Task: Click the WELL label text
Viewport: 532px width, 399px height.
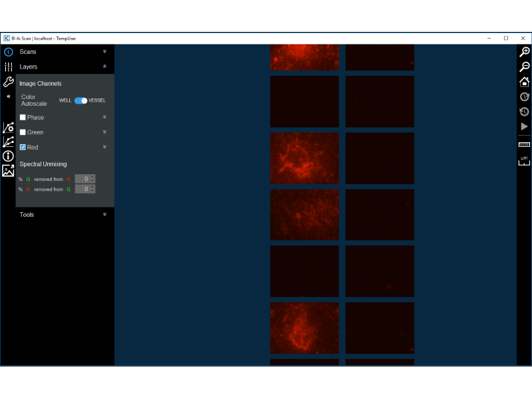Action: [x=65, y=101]
